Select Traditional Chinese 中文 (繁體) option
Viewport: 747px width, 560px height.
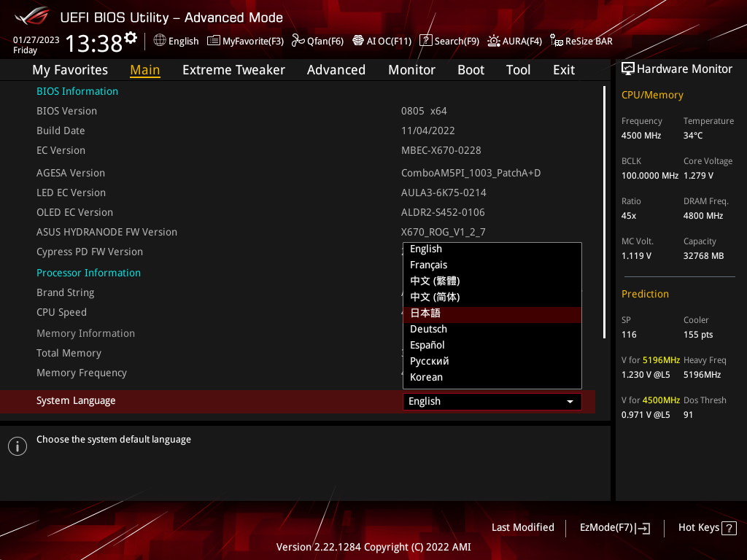point(492,281)
